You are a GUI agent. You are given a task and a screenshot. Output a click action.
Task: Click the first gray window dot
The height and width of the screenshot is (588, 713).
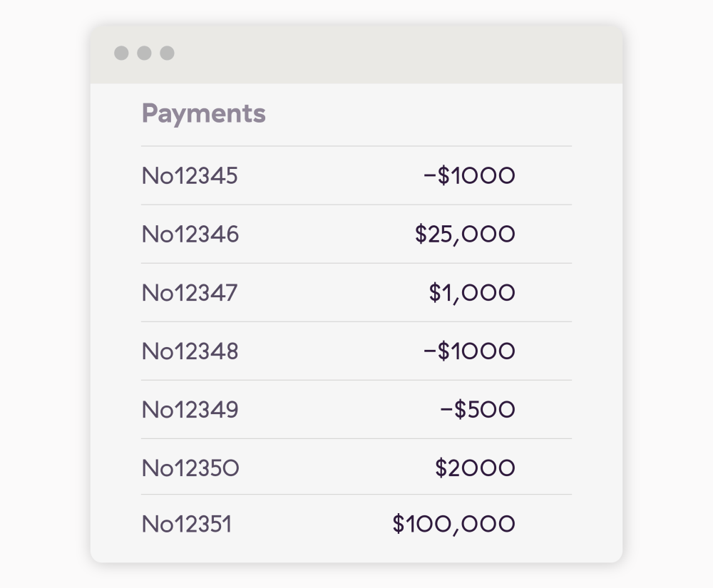coord(121,53)
